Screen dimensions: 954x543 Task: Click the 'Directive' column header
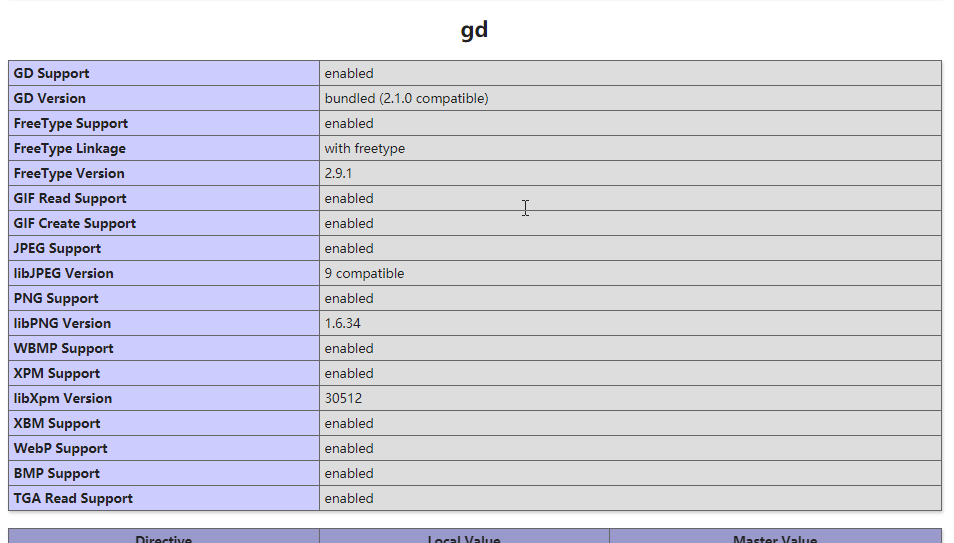164,538
